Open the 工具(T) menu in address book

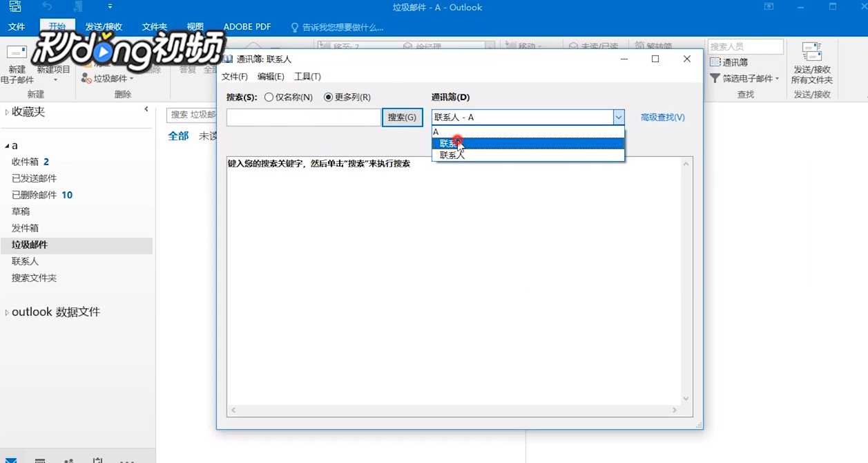[307, 76]
